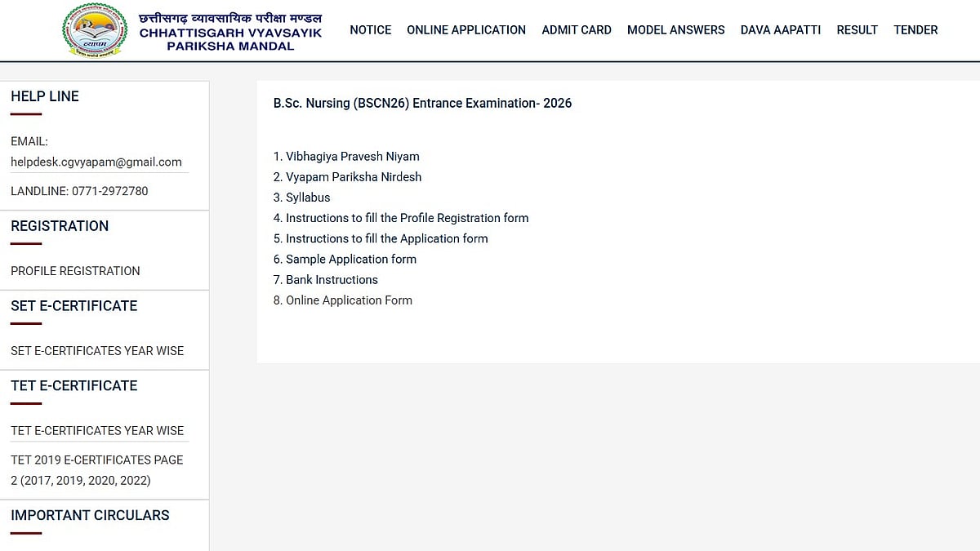Viewport: 980px width, 551px height.
Task: Open MODEL ANSWERS in the navigation bar
Action: (x=675, y=30)
